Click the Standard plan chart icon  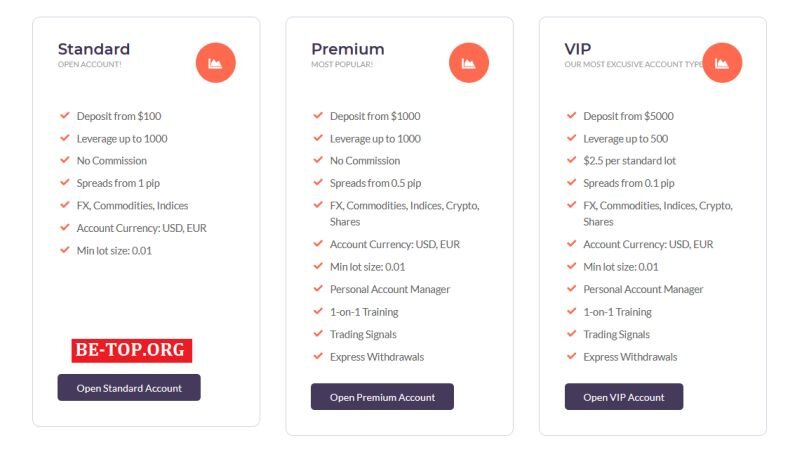point(215,63)
